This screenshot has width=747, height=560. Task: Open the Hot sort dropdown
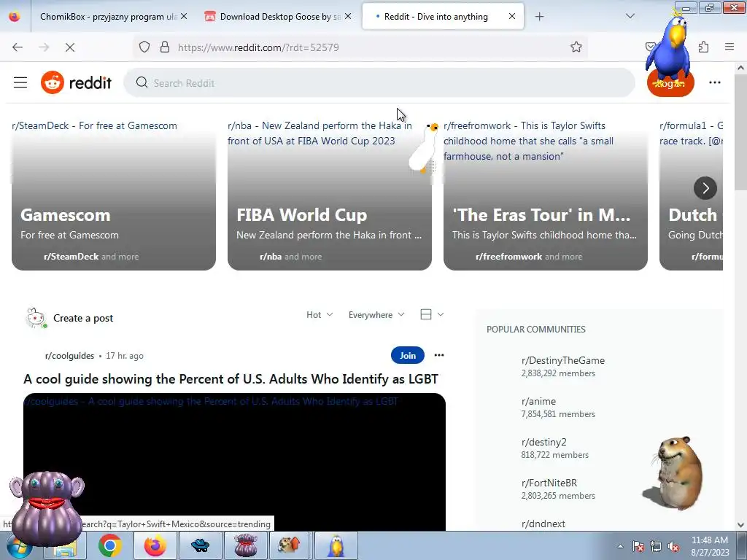click(x=320, y=315)
